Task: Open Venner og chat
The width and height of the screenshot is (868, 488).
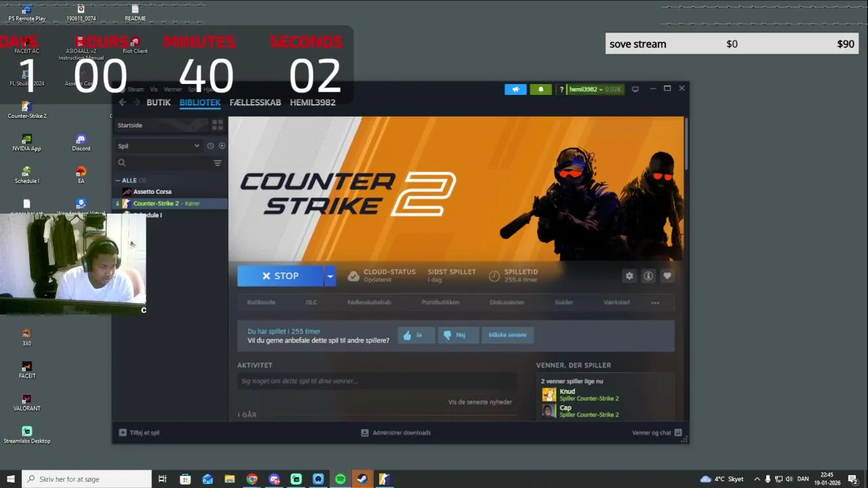Action: 657,432
